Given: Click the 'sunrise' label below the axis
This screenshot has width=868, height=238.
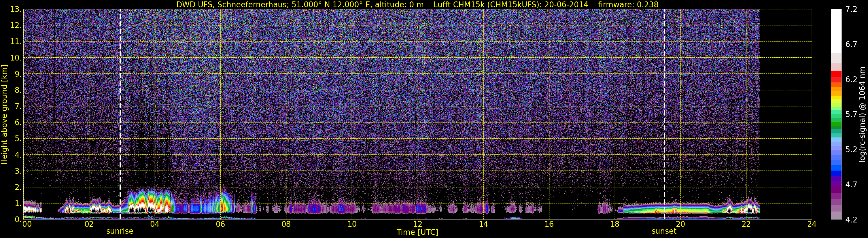Looking at the screenshot, I should pyautogui.click(x=120, y=231).
